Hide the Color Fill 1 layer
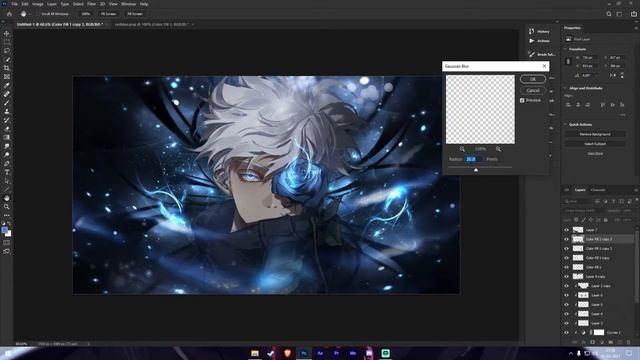The height and width of the screenshot is (360, 640). [566, 267]
